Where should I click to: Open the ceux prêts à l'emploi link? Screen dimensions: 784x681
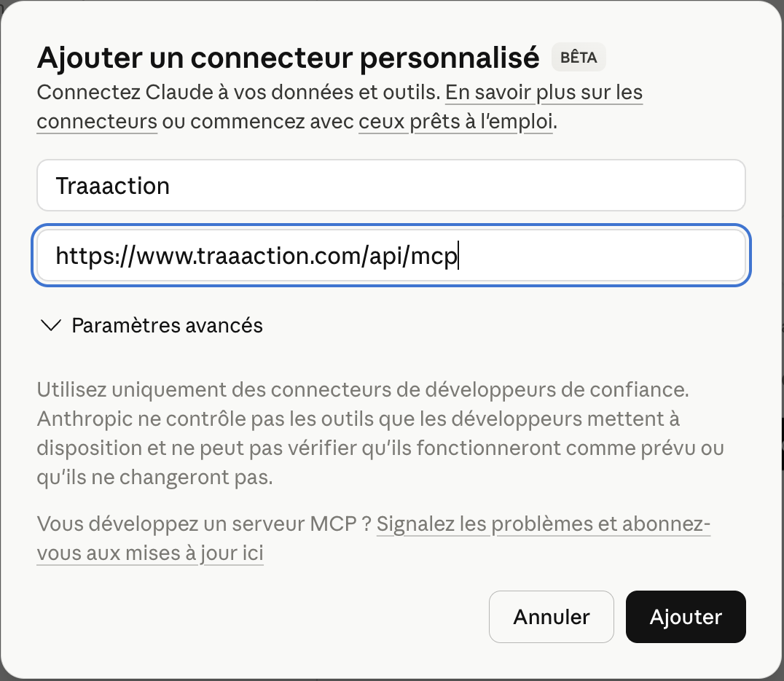point(456,122)
